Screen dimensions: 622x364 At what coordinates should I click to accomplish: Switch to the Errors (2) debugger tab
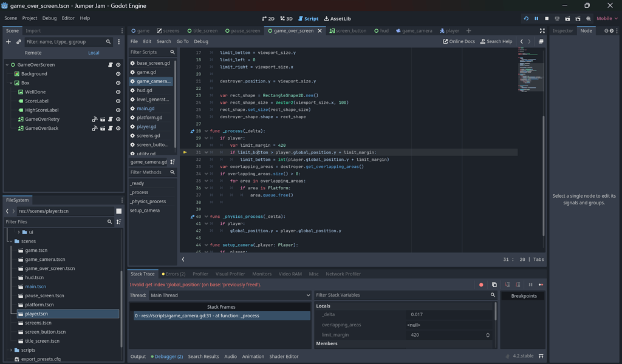pyautogui.click(x=174, y=274)
